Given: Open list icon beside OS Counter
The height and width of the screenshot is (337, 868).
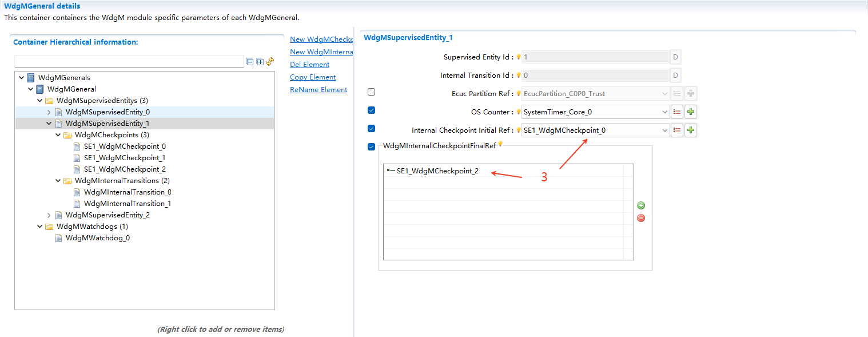Looking at the screenshot, I should (x=677, y=112).
